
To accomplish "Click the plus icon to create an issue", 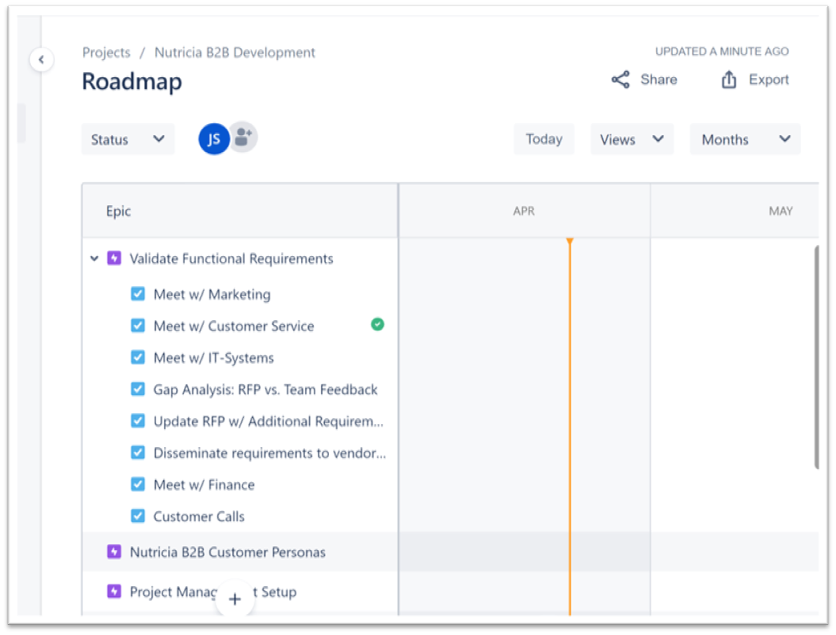I will (x=234, y=599).
